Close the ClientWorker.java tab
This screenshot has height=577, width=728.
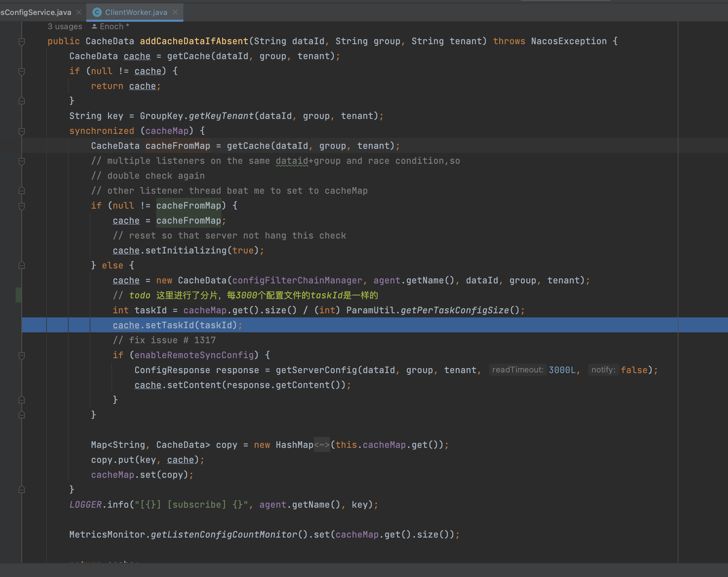(x=175, y=13)
